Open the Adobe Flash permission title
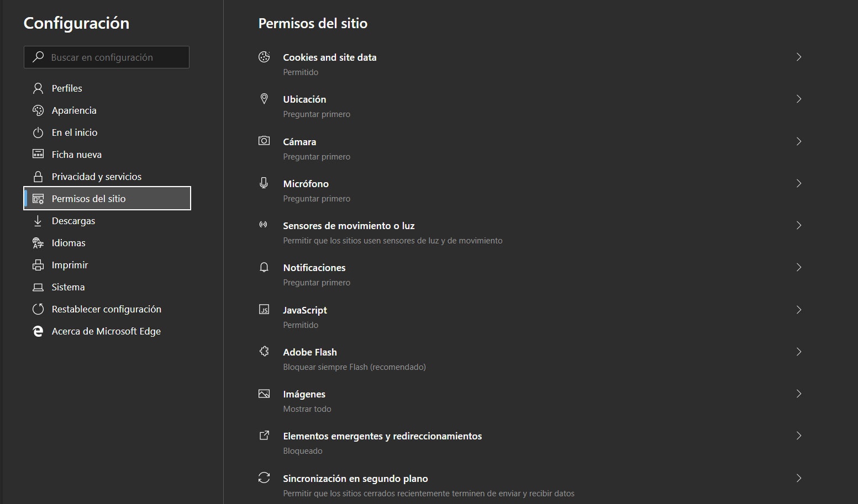Screen dimensions: 858x504 (309, 352)
